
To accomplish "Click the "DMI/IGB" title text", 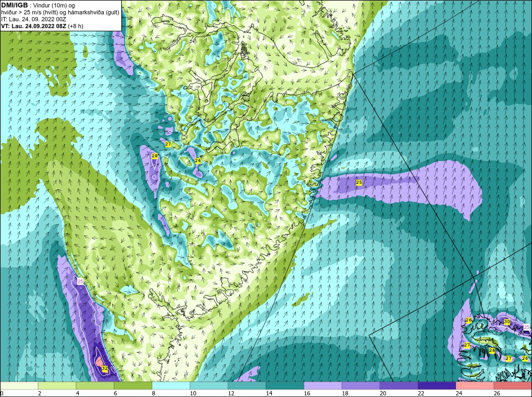I will pyautogui.click(x=14, y=5).
